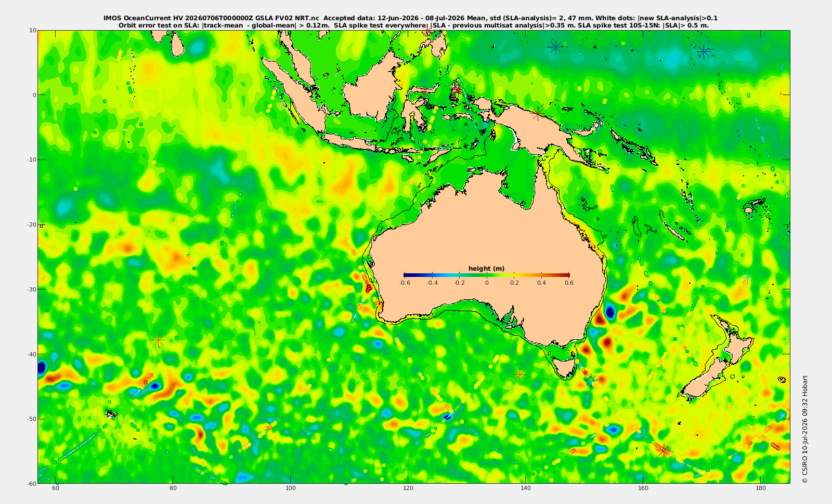This screenshot has width=832, height=504.
Task: Select the red asterisk marker on Halmahera at the equator
Action: click(x=457, y=89)
